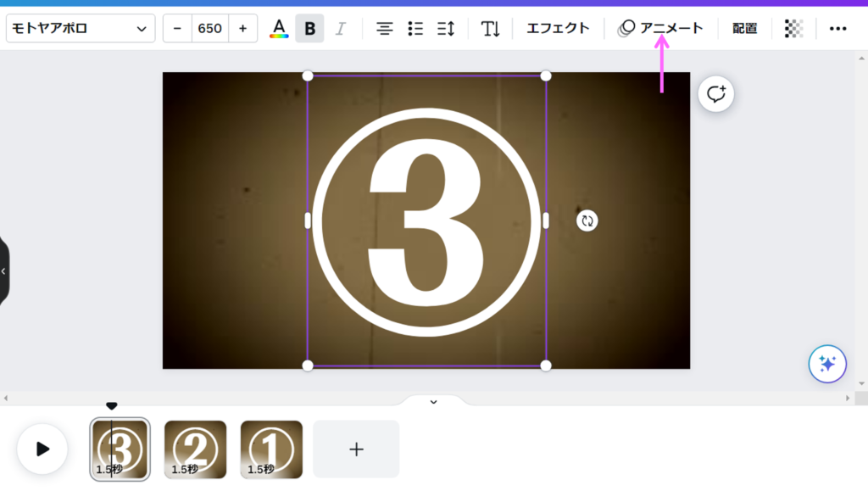Play the countdown video preview
The image size is (868, 491).
(42, 449)
